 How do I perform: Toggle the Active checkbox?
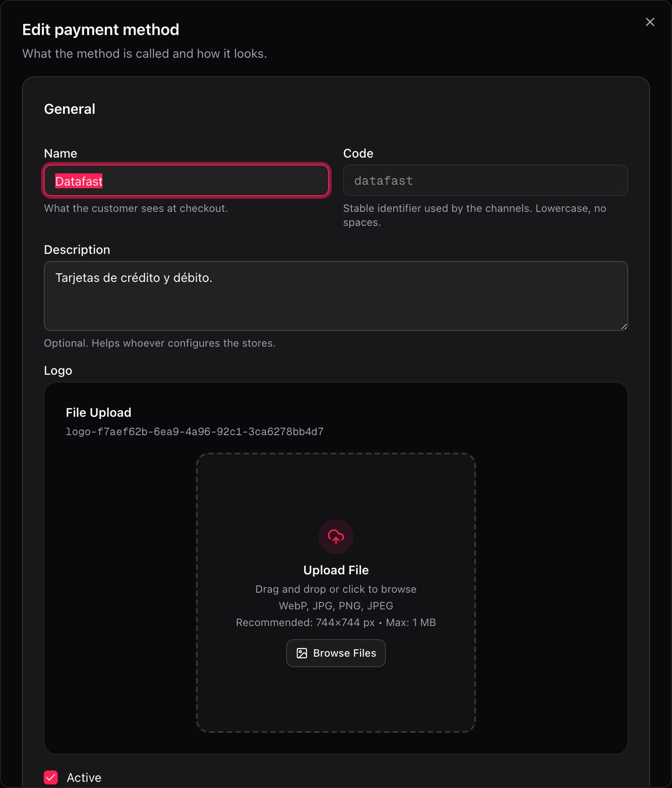tap(51, 777)
